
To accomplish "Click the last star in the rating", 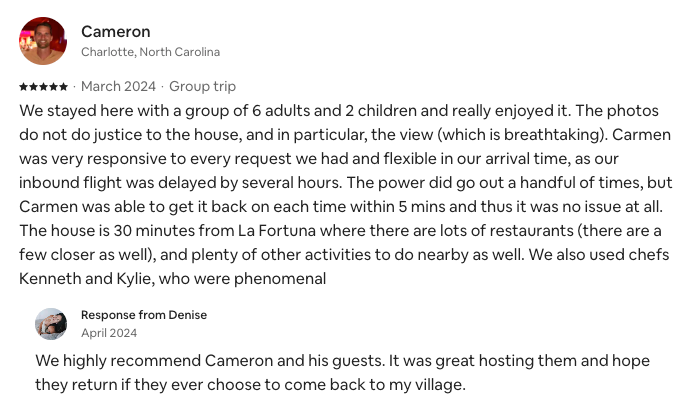I will (64, 86).
